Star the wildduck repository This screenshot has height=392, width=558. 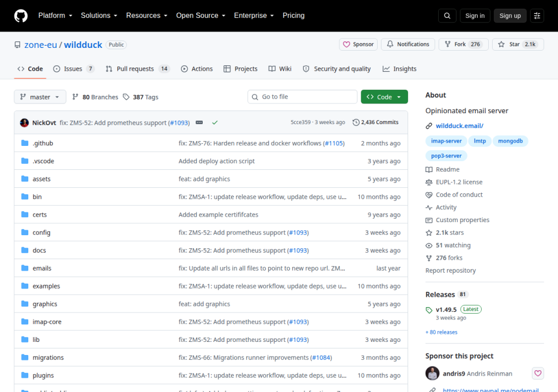[518, 45]
